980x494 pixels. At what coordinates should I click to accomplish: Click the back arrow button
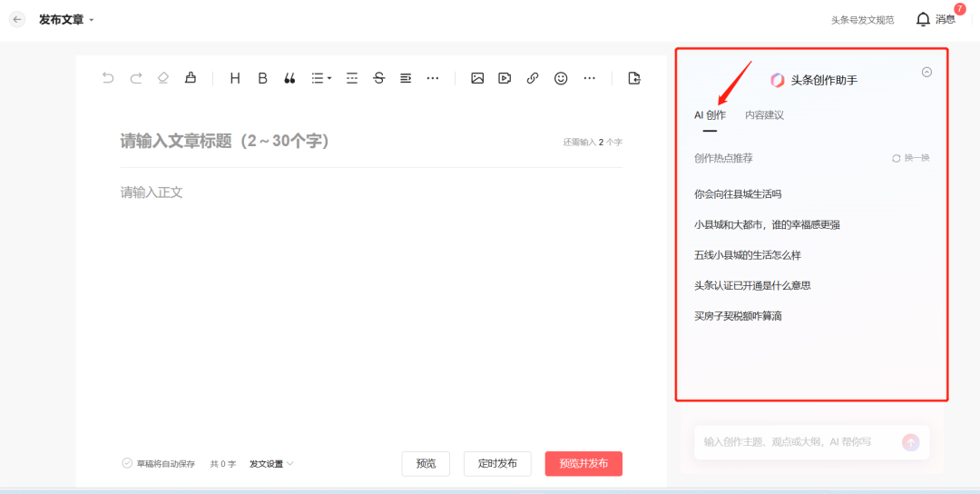pos(17,19)
